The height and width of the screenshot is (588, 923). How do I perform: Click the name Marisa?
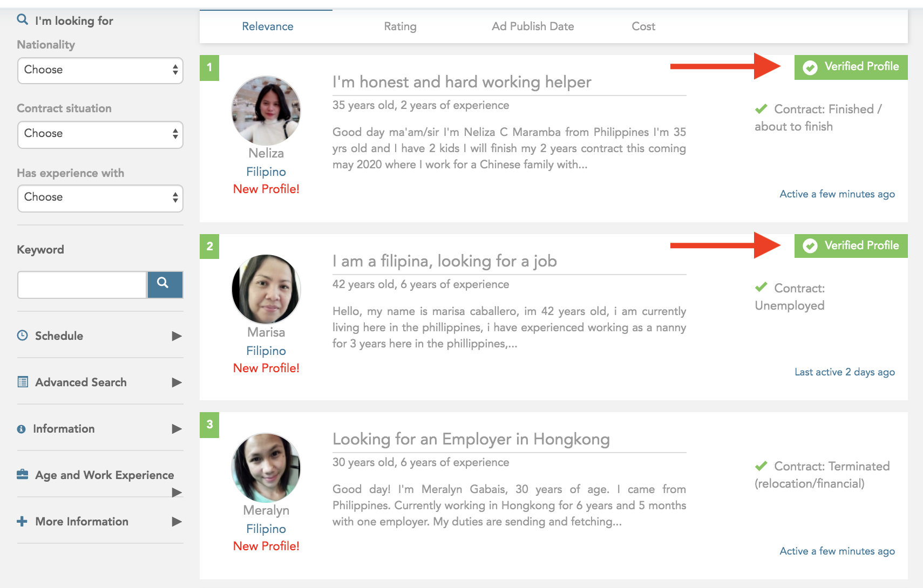coord(266,332)
